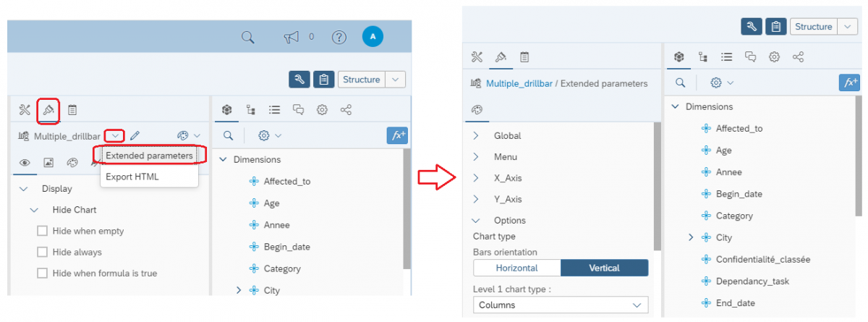This screenshot has height=322, width=868.
Task: Click the user avatar A icon
Action: coord(373,36)
